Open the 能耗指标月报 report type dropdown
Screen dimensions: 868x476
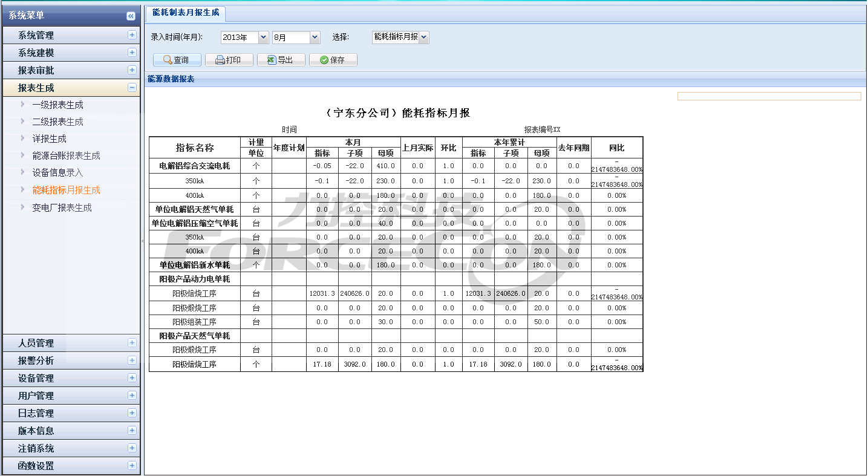[x=423, y=37]
